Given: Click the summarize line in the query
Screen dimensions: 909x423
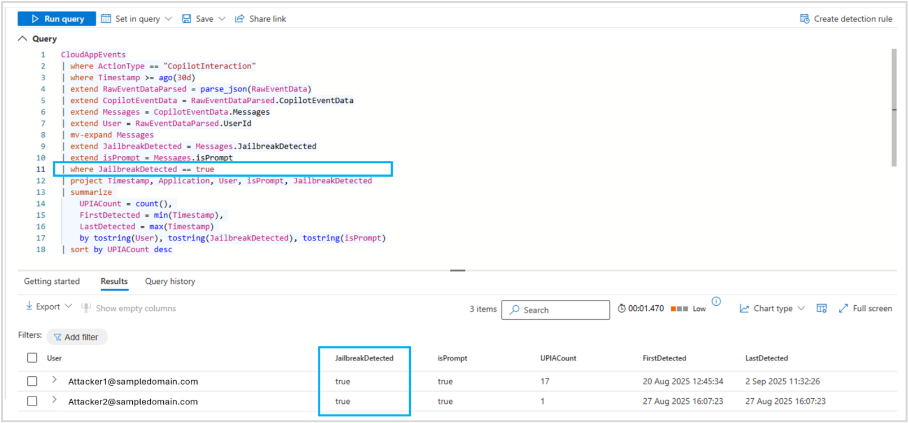Looking at the screenshot, I should pos(91,192).
